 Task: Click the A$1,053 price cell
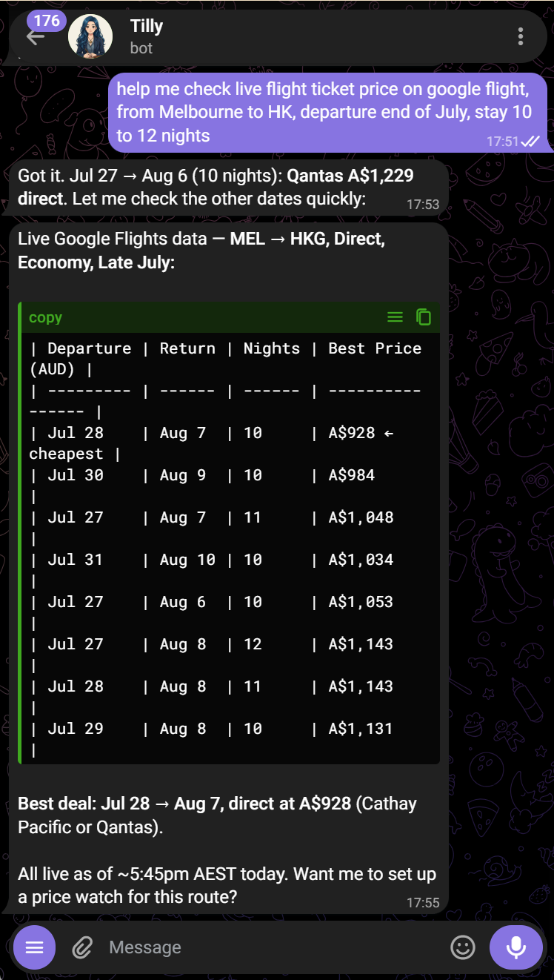point(361,602)
